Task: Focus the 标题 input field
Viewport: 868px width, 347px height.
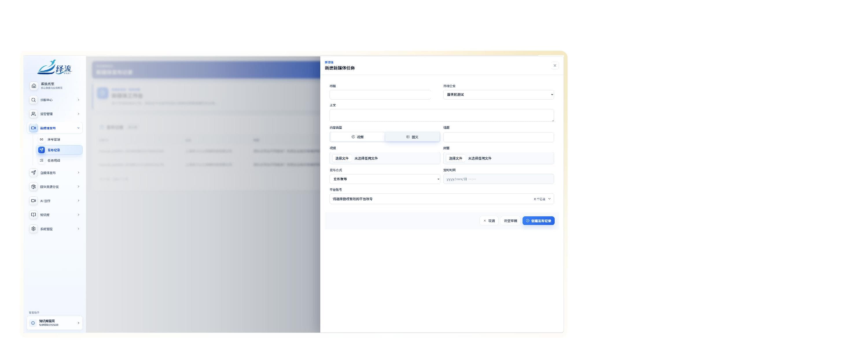Action: tap(380, 95)
